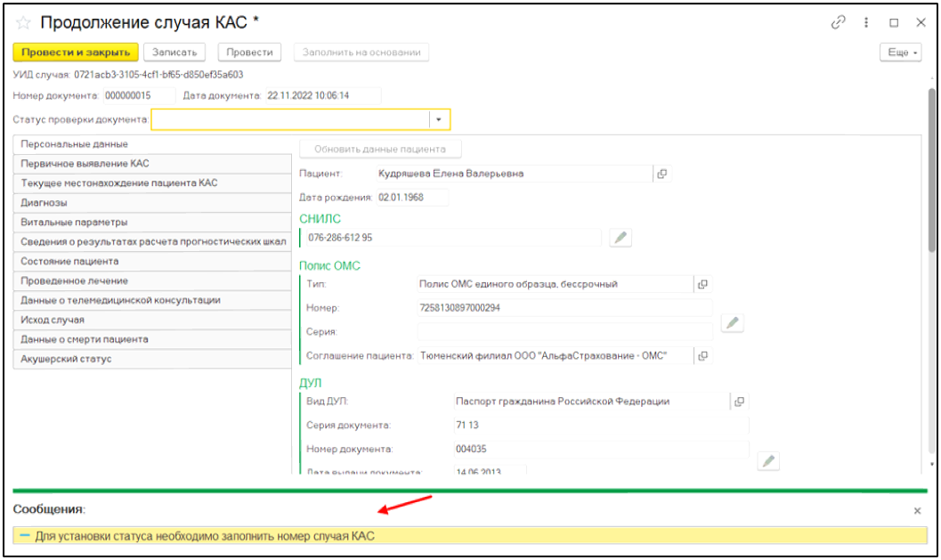Expand Статус проверки документа dropdown

pyautogui.click(x=439, y=119)
